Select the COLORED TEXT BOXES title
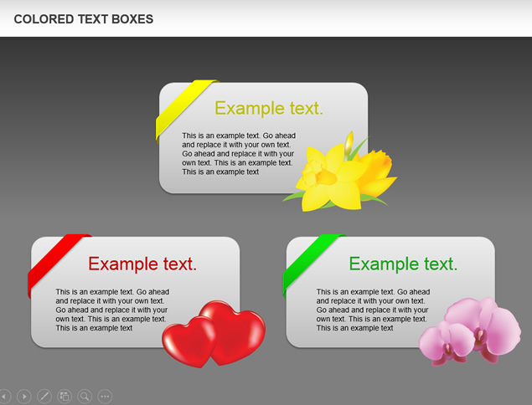Viewport: 532px width, 405px height. [84, 19]
